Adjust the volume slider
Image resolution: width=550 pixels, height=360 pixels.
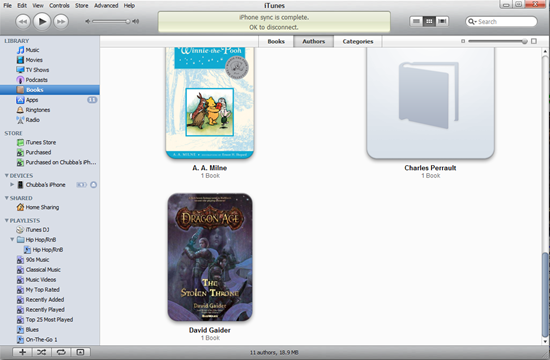(112, 21)
